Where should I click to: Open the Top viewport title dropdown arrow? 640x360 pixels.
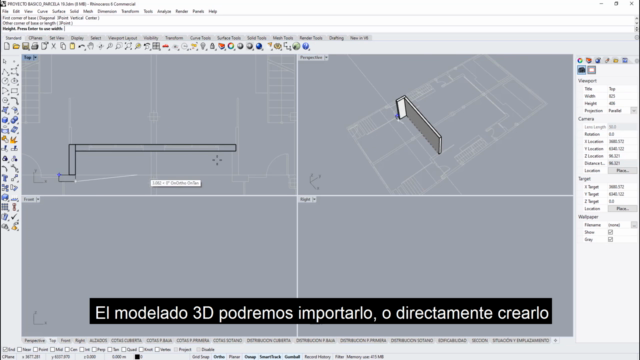pos(35,58)
